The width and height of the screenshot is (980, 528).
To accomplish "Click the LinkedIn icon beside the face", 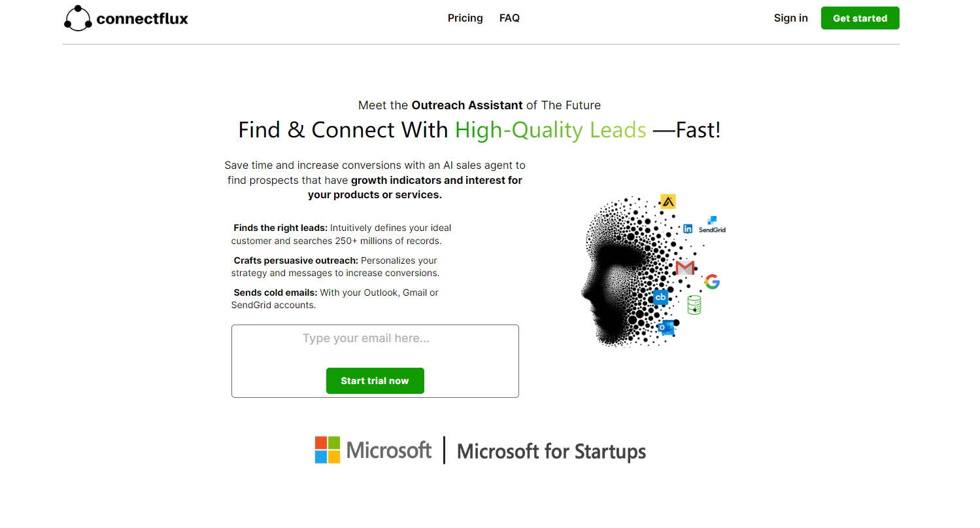I will [x=688, y=229].
